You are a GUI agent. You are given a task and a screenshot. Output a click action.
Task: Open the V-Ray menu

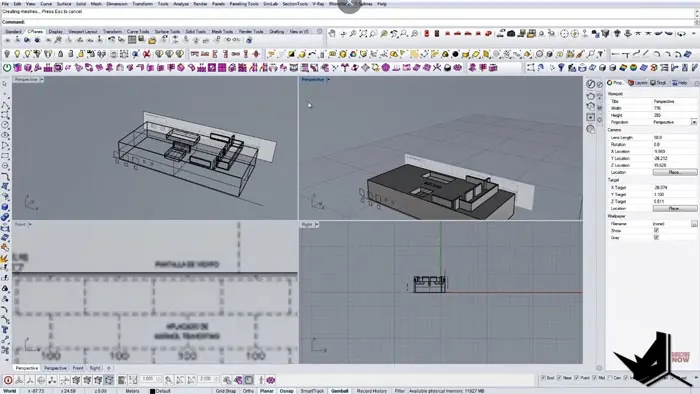[318, 4]
